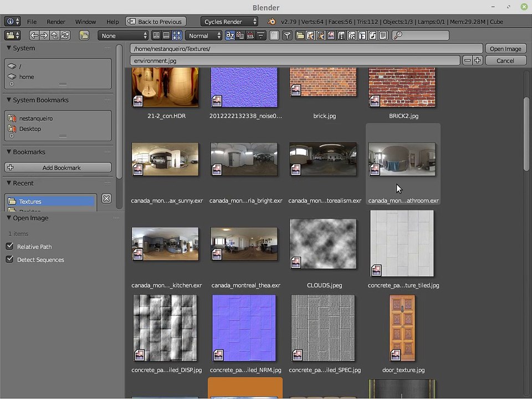This screenshot has width=532, height=399.
Task: Open the Window menu
Action: (x=85, y=22)
